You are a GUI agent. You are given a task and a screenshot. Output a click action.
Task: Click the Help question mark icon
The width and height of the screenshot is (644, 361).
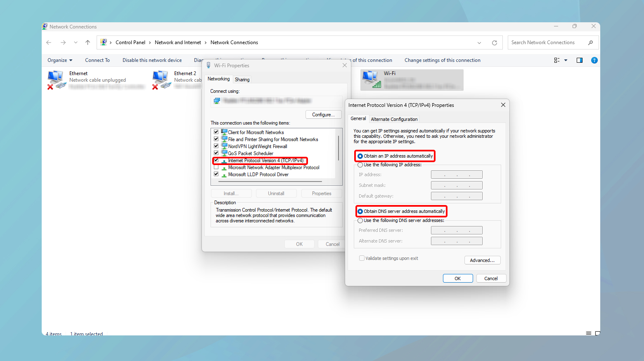(x=594, y=60)
